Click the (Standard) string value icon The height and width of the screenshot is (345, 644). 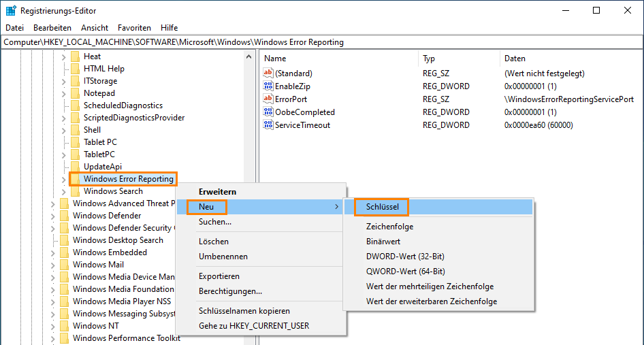pyautogui.click(x=268, y=73)
